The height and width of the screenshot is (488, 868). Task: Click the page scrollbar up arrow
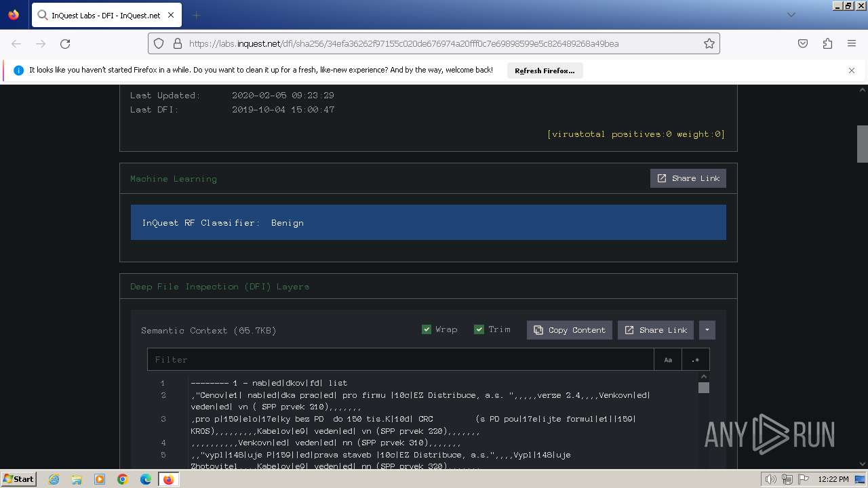point(863,89)
